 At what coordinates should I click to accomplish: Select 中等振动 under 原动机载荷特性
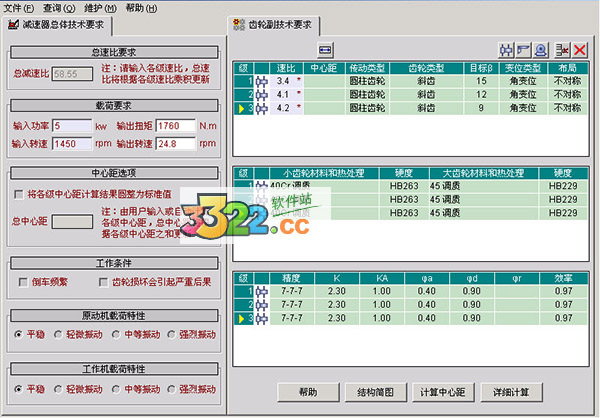pyautogui.click(x=116, y=335)
